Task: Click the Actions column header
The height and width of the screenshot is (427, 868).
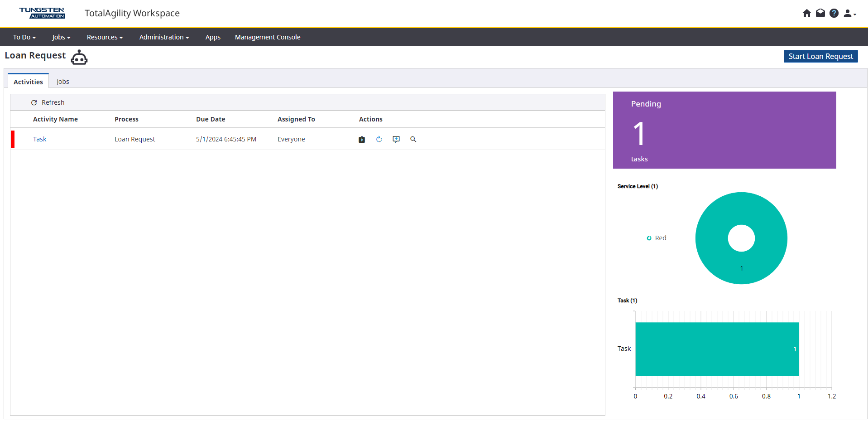Action: [x=371, y=119]
